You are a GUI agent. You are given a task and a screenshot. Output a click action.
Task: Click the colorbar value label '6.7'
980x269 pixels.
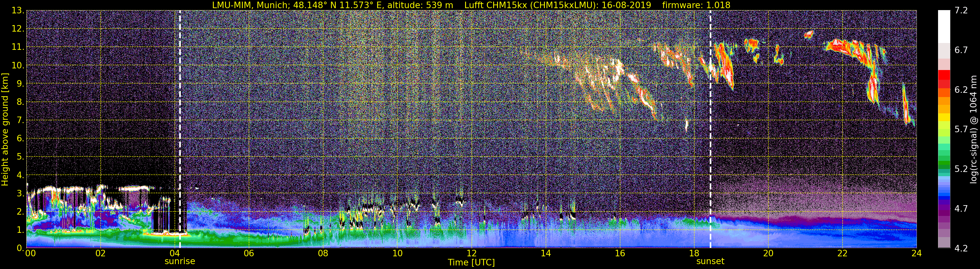(x=961, y=50)
